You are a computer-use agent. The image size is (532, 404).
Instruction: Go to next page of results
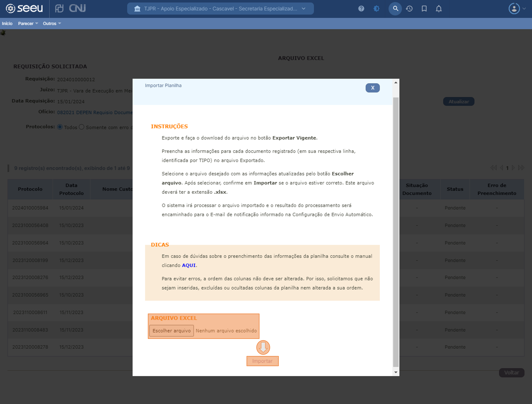click(x=513, y=168)
